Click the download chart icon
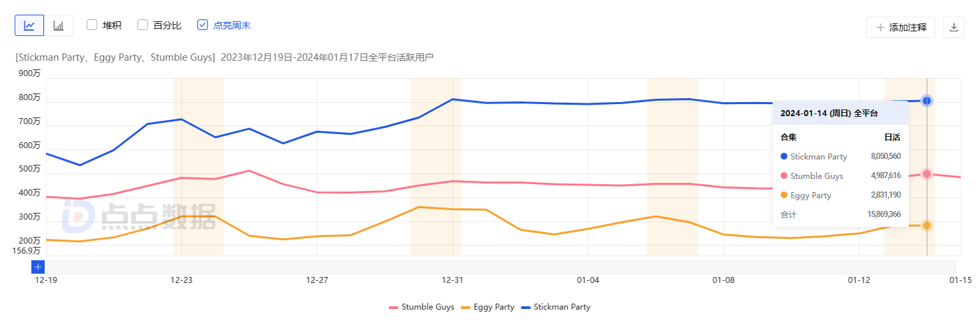The width and height of the screenshot is (980, 327). 953,27
